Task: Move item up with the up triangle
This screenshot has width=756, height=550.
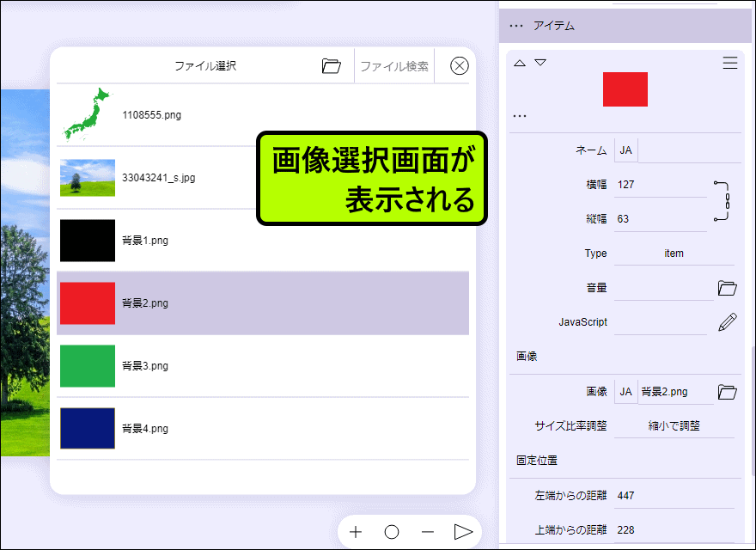Action: pos(520,63)
